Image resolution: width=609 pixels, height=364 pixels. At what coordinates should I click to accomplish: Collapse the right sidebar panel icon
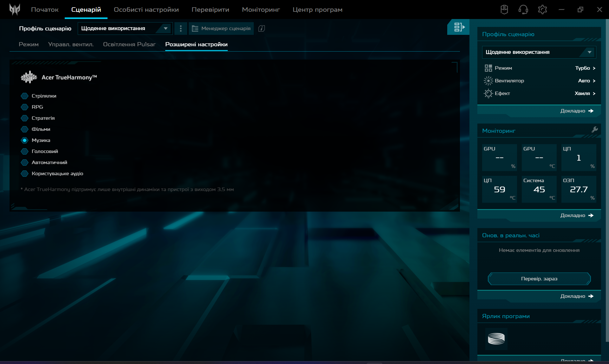pos(459,27)
